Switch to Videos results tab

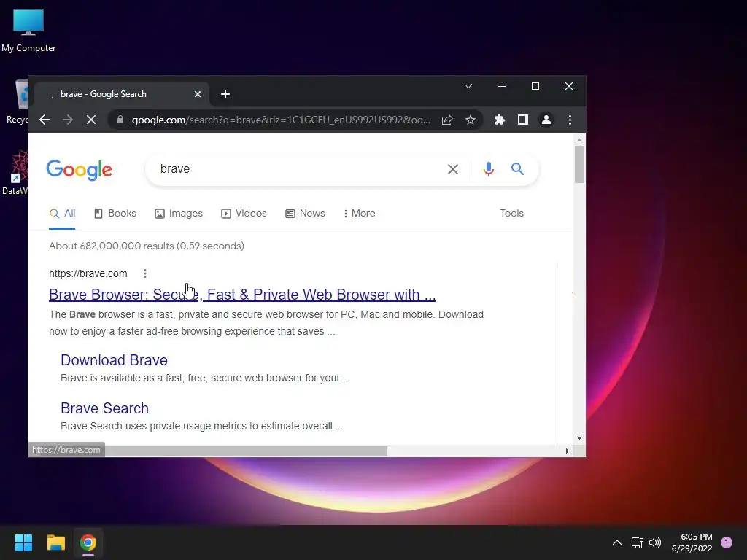pos(244,214)
